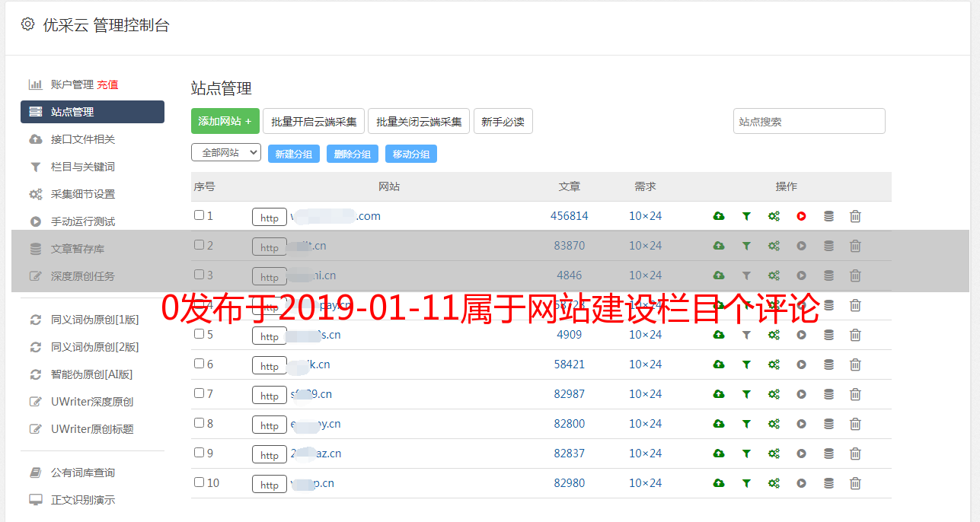Image resolution: width=980 pixels, height=522 pixels.
Task: Tick the checkbox for site 6
Action: (199, 364)
